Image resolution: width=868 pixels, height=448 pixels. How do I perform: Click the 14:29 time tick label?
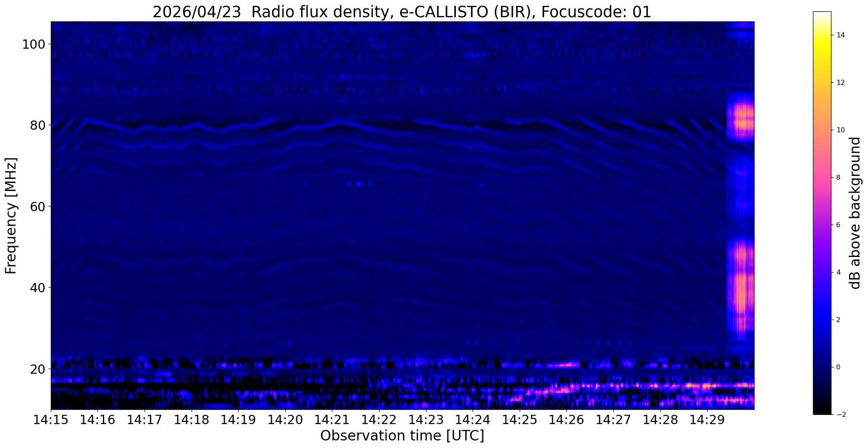707,420
